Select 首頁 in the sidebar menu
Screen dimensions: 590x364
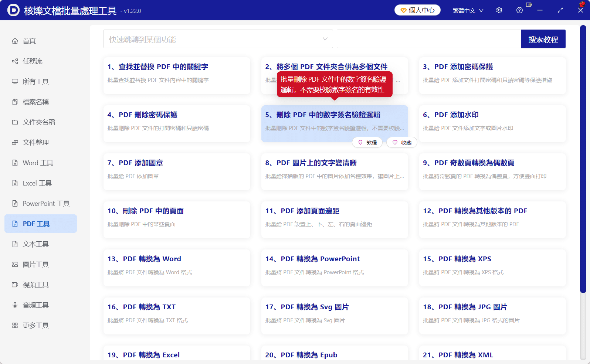pyautogui.click(x=41, y=41)
